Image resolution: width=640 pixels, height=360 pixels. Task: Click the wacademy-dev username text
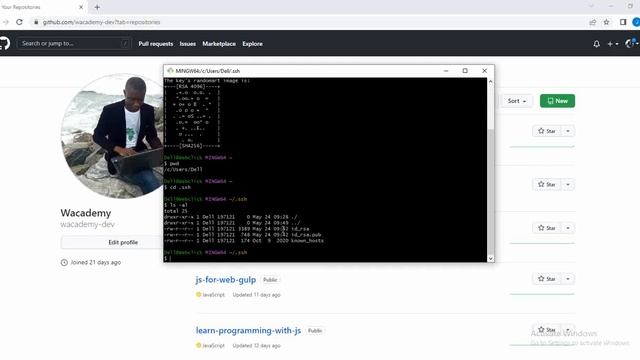pyautogui.click(x=87, y=224)
